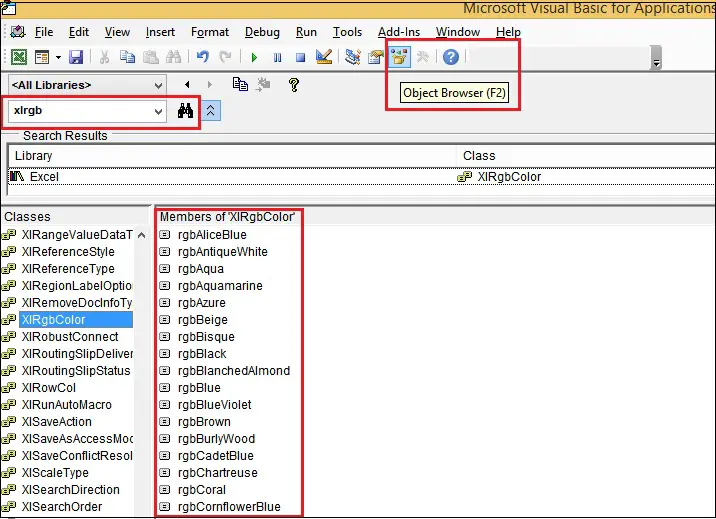
Task: Open the Tools menu
Action: pyautogui.click(x=347, y=32)
